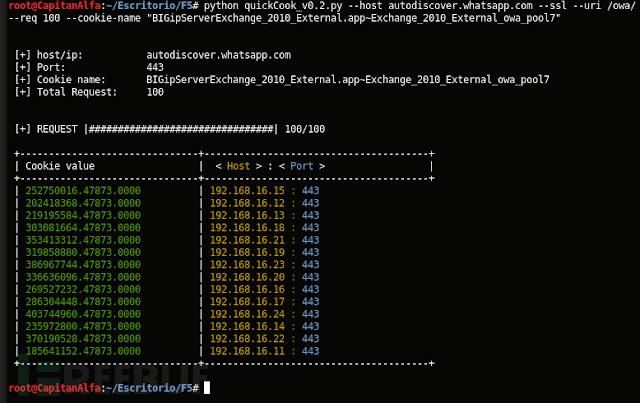Click cookie value 269527232.47873.0000
640x403 pixels.
tap(83, 289)
